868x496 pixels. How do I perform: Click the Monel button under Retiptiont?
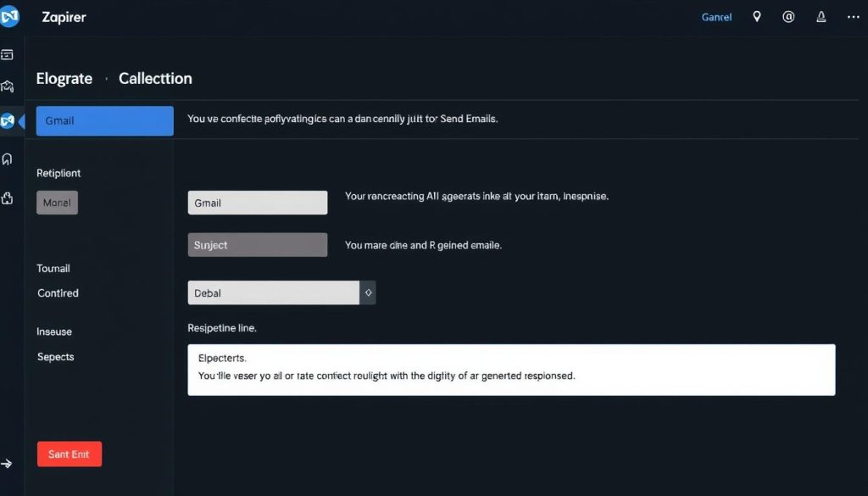pyautogui.click(x=58, y=203)
